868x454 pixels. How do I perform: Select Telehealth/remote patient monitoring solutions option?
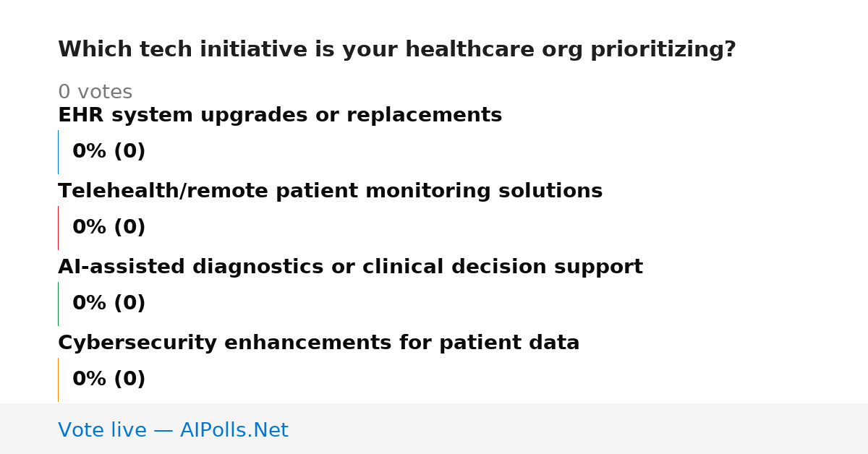pos(330,192)
